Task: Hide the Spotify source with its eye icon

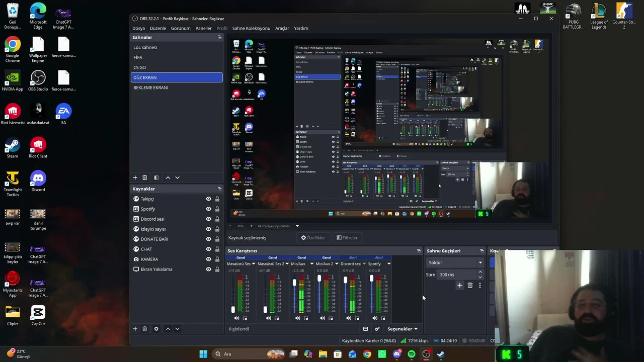Action: tap(208, 209)
